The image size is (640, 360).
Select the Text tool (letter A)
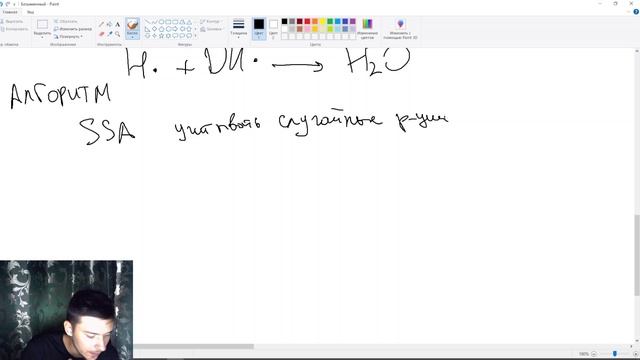tap(118, 24)
